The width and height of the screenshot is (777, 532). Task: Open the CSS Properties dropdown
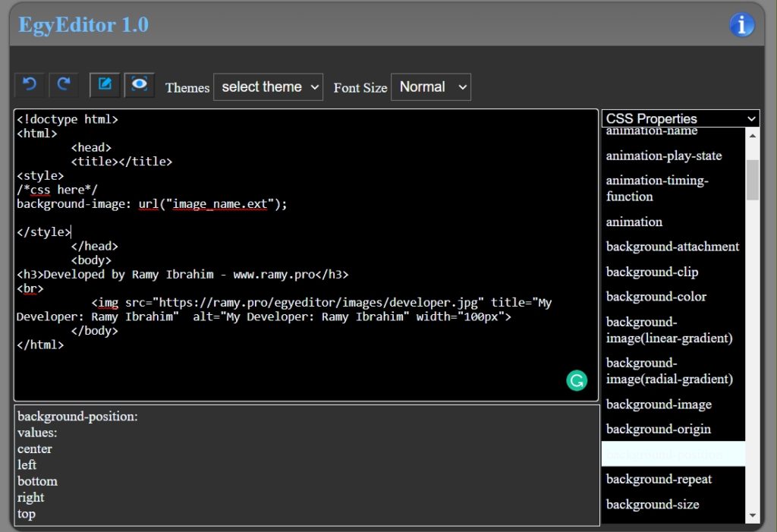tap(680, 118)
